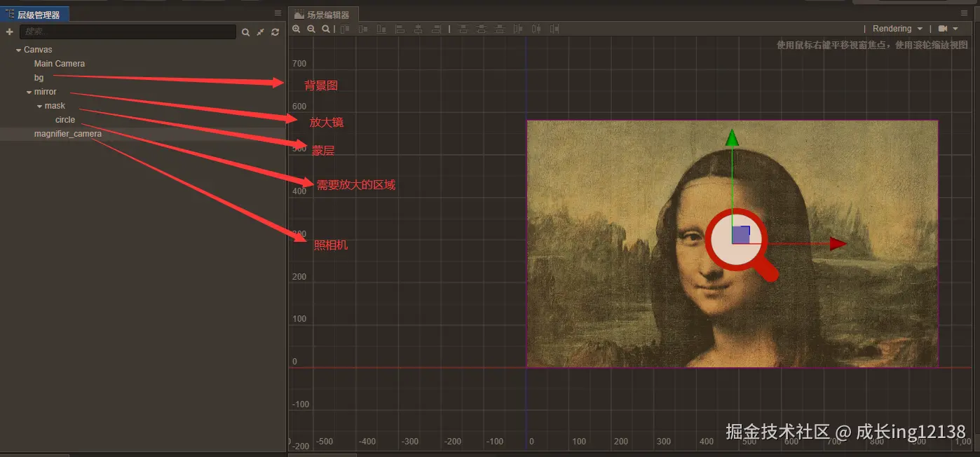Distribute nodes by vertical centers
980x457 pixels.
tap(482, 29)
